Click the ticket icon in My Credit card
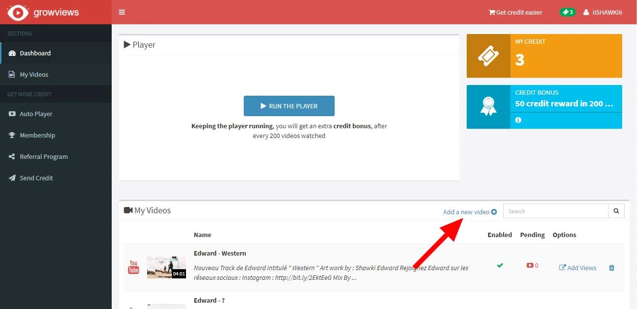The width and height of the screenshot is (644, 309). coord(489,56)
